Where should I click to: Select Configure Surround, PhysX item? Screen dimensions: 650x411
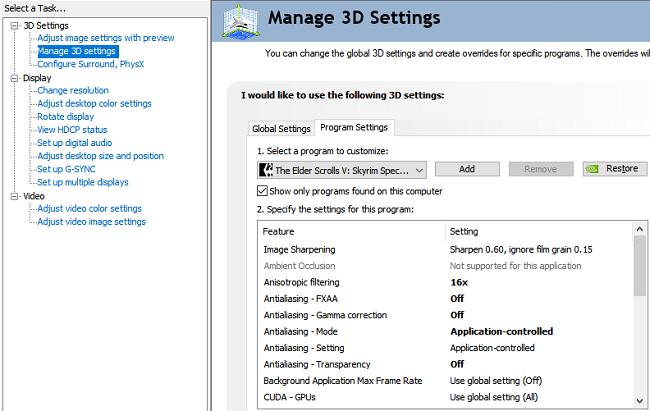pos(90,64)
